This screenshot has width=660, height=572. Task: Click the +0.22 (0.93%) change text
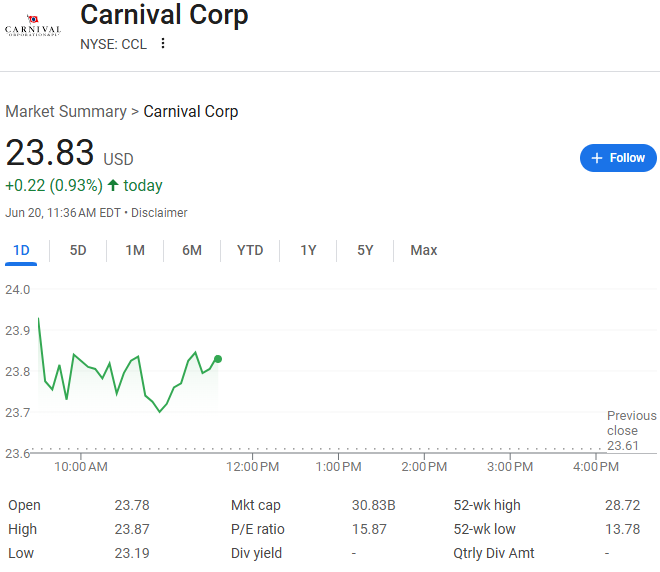click(x=54, y=186)
